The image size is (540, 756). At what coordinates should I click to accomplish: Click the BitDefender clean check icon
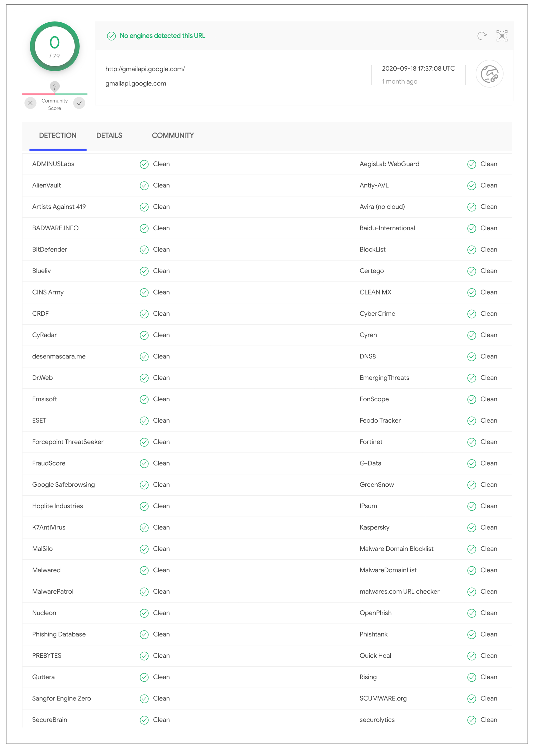tap(144, 250)
